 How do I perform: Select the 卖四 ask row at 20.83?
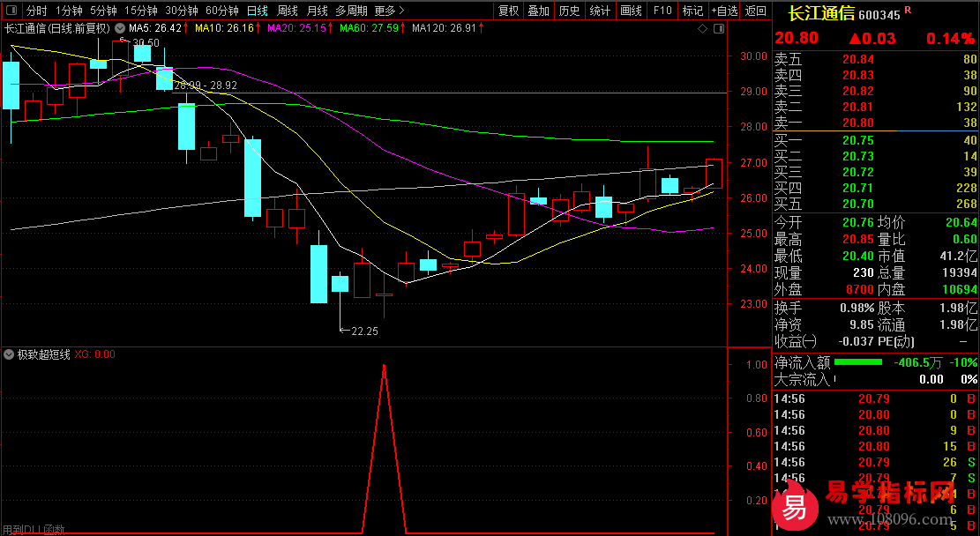point(876,75)
